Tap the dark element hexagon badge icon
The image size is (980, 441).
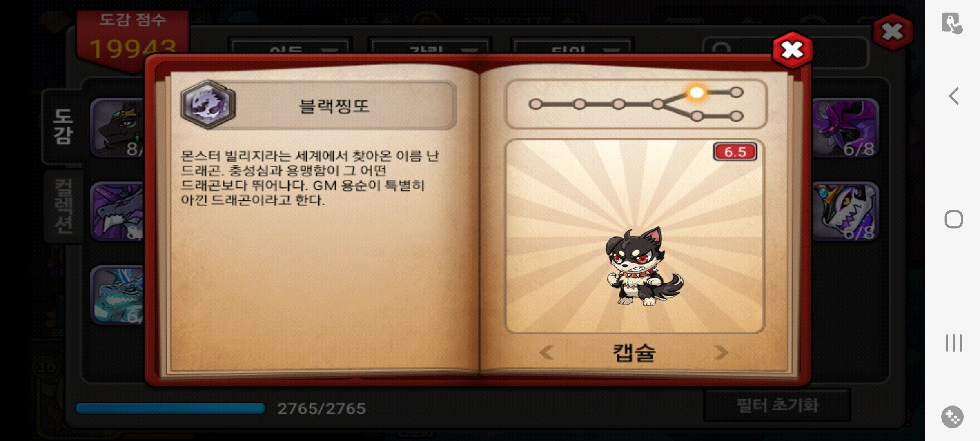(208, 105)
